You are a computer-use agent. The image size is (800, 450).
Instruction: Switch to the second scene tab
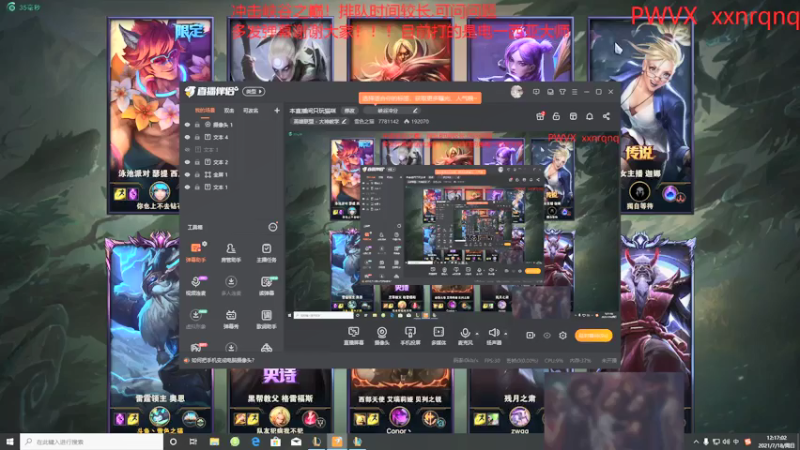[229, 111]
